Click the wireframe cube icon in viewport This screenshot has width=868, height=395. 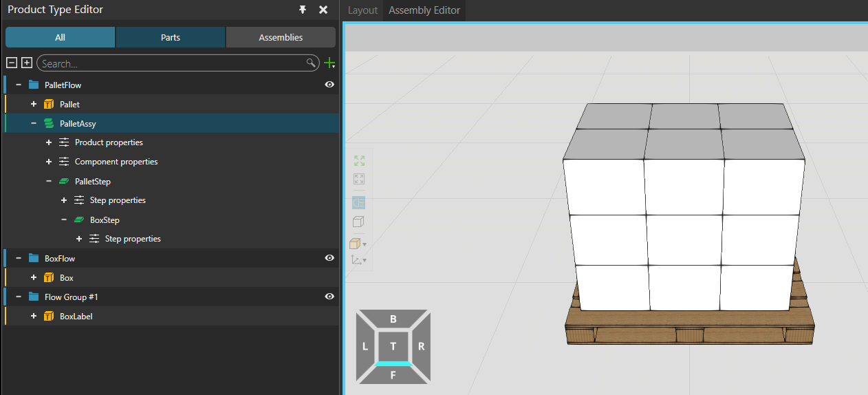click(x=358, y=222)
